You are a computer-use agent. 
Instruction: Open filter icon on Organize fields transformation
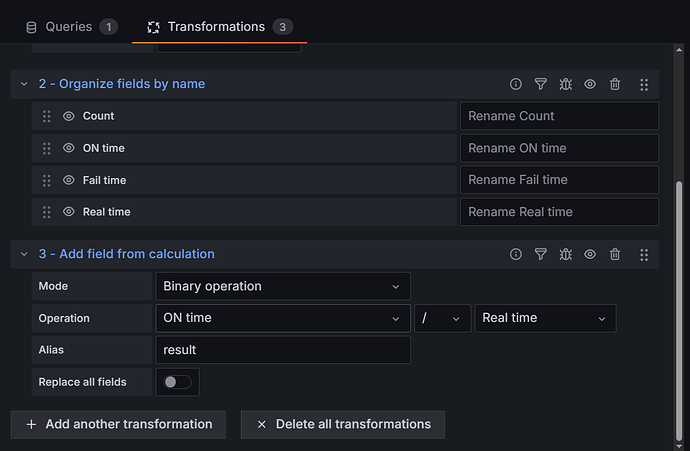click(541, 84)
